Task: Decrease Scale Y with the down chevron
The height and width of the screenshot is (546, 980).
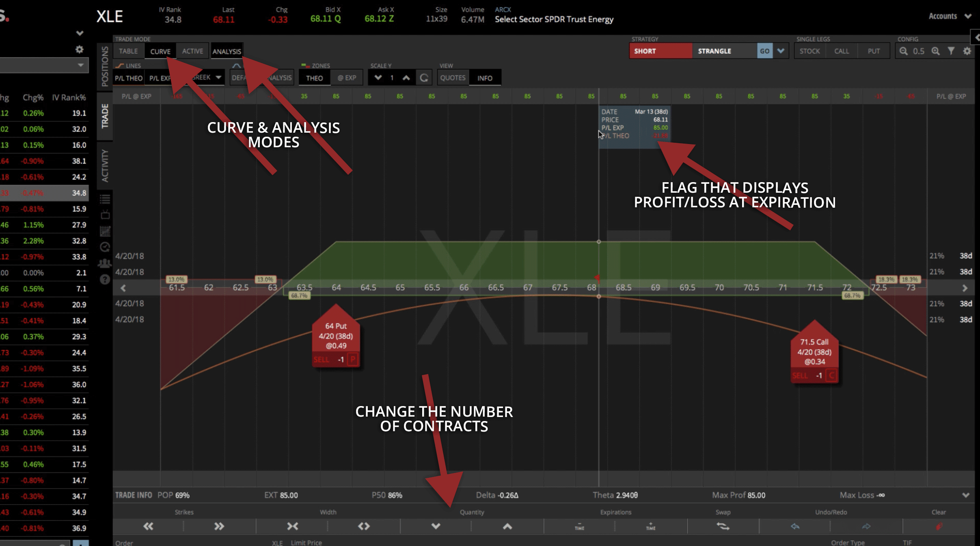Action: pos(378,78)
